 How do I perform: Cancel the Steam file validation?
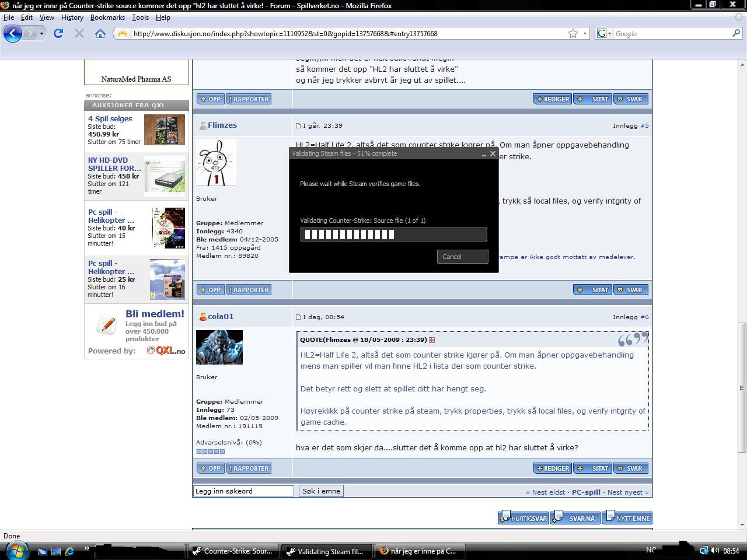[x=462, y=257]
